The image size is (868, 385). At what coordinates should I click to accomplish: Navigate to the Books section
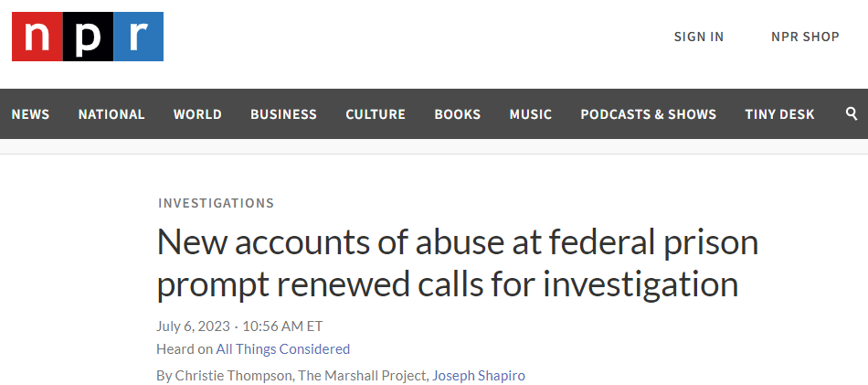click(458, 114)
